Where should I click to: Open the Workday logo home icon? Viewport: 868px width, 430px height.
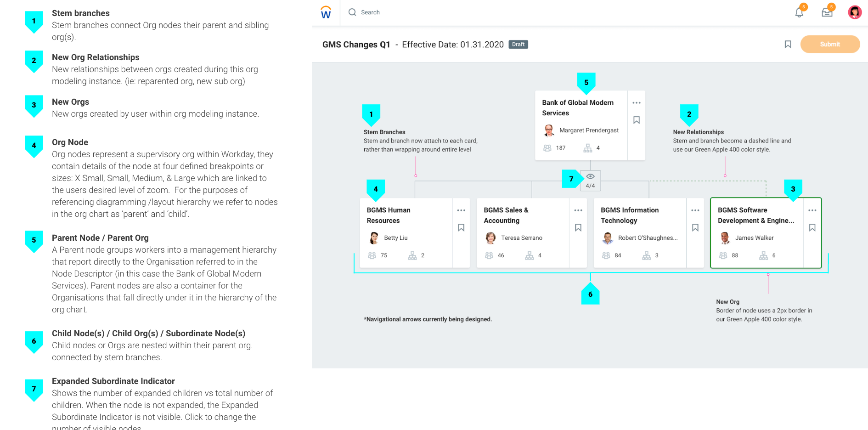326,12
